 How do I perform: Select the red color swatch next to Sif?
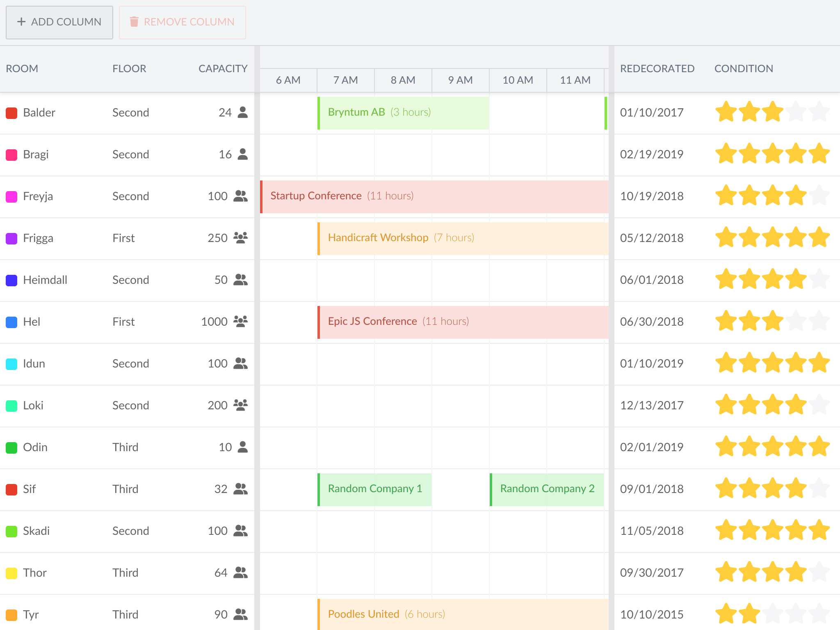tap(11, 488)
